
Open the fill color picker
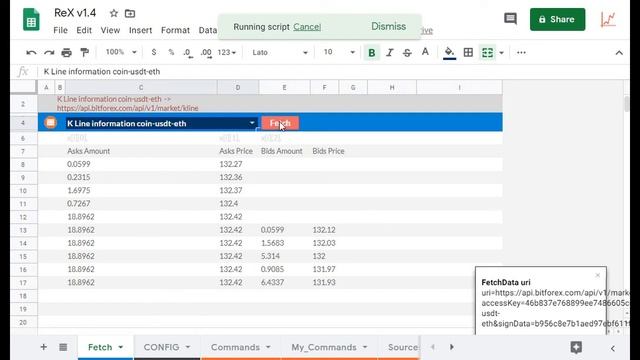449,53
